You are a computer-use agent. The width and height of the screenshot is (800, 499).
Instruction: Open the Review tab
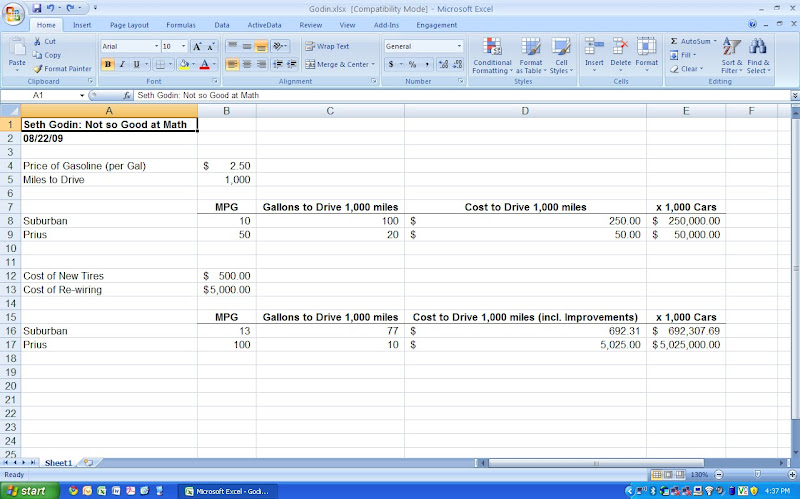click(x=310, y=25)
